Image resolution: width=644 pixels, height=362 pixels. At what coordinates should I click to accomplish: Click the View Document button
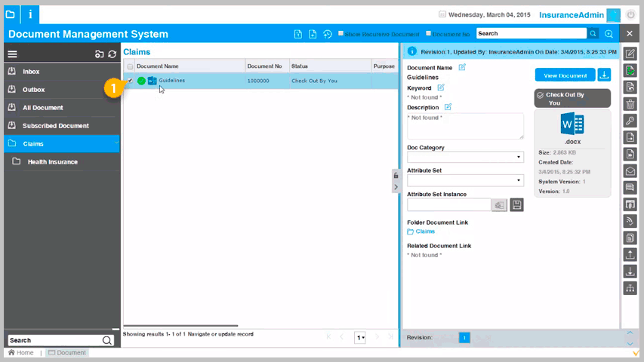(565, 75)
